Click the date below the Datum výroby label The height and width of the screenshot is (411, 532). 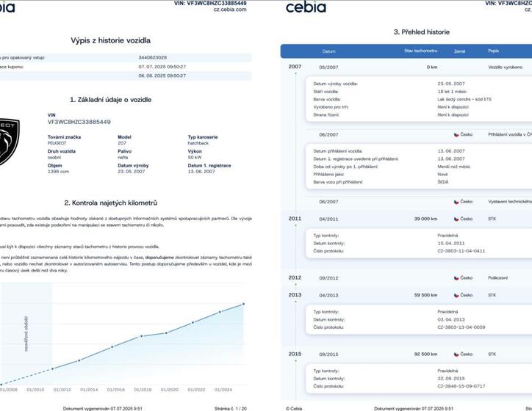point(132,172)
